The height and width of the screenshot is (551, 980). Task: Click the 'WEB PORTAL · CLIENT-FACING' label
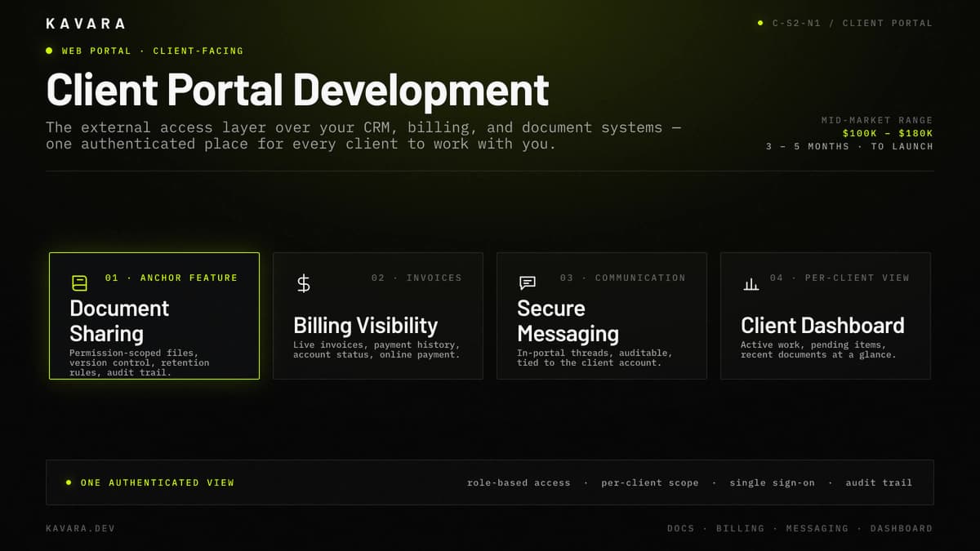tap(152, 51)
